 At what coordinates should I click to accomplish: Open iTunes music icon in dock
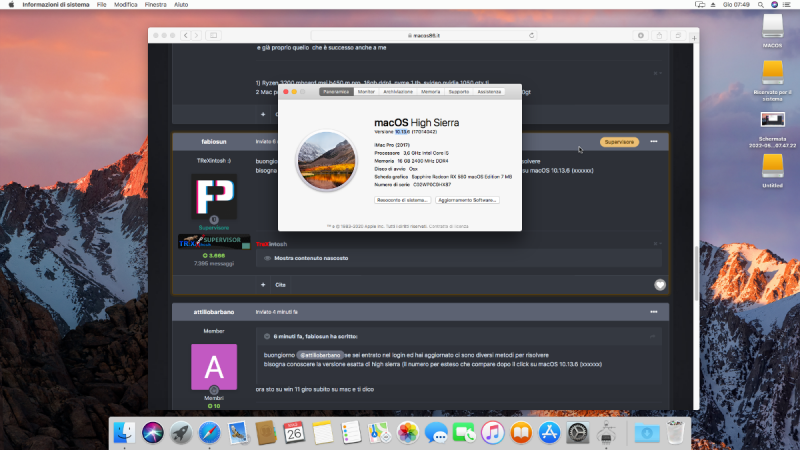click(x=492, y=433)
